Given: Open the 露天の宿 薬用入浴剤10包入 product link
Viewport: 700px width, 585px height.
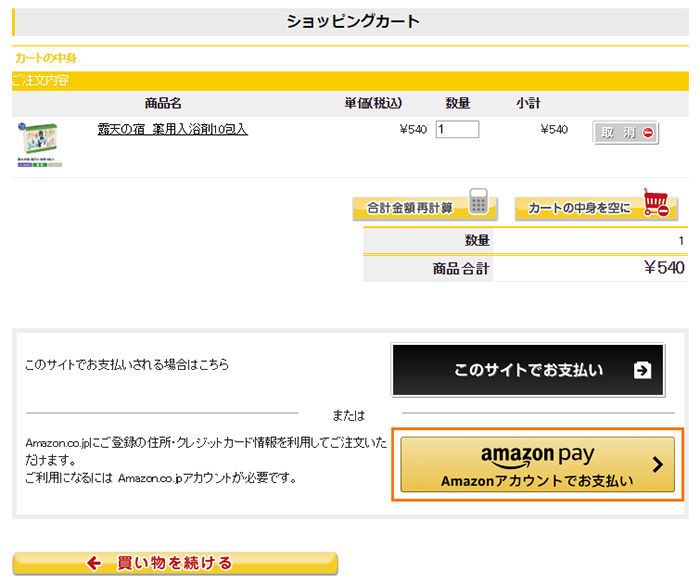Looking at the screenshot, I should 172,129.
